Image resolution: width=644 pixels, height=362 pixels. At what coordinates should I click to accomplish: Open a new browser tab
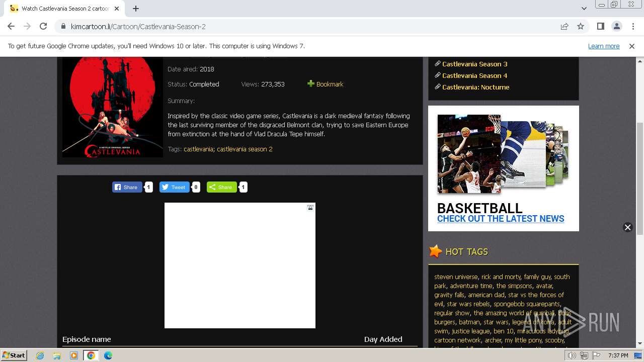pos(136,9)
